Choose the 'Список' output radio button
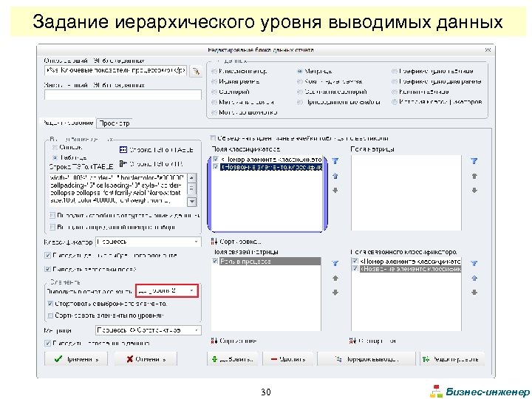 pyautogui.click(x=55, y=147)
